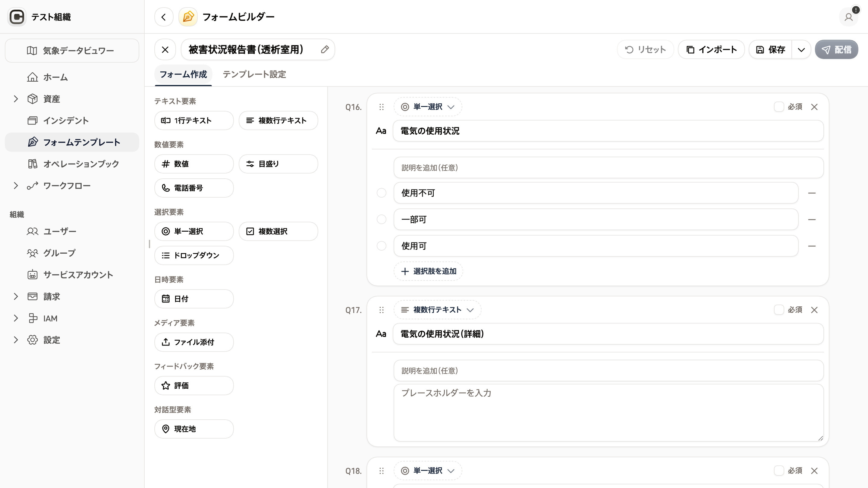Viewport: 868px width, 488px height.
Task: Add a 複数行テキスト element from the palette
Action: point(278,120)
